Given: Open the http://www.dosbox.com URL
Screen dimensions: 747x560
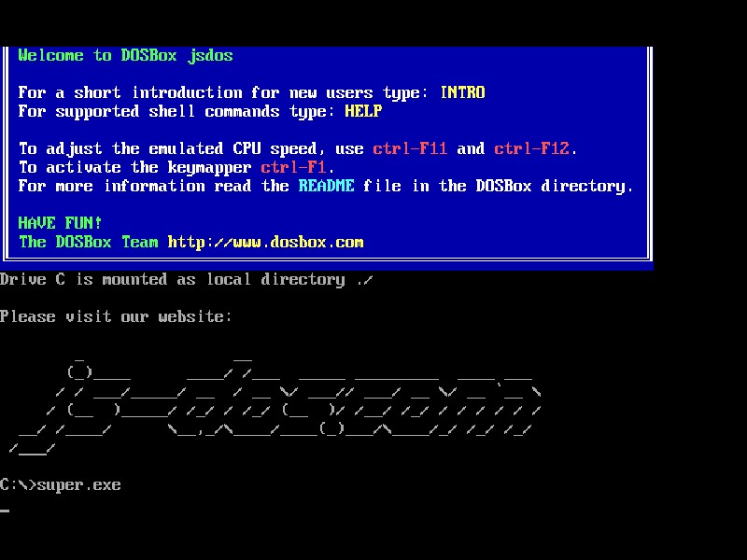Looking at the screenshot, I should click(x=265, y=242).
